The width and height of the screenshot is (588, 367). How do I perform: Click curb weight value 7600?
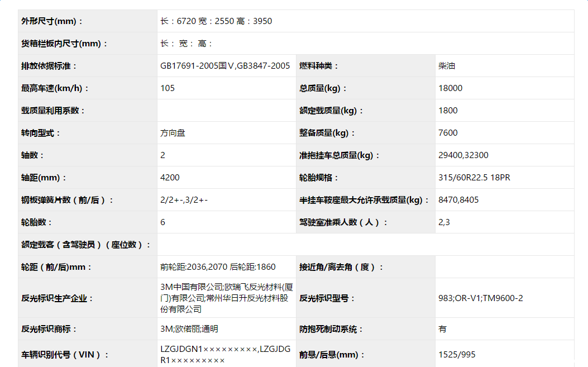(x=448, y=133)
